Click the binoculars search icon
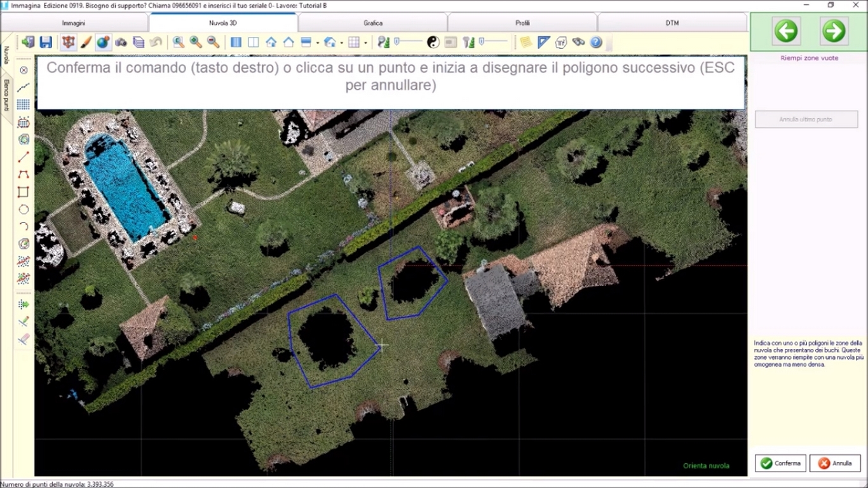This screenshot has height=488, width=868. pyautogui.click(x=578, y=43)
